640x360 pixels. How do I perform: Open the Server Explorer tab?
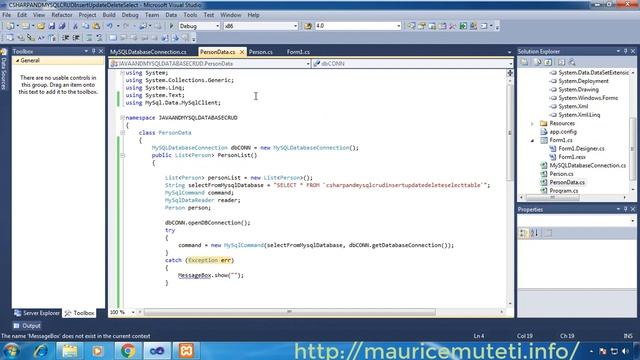point(37,313)
